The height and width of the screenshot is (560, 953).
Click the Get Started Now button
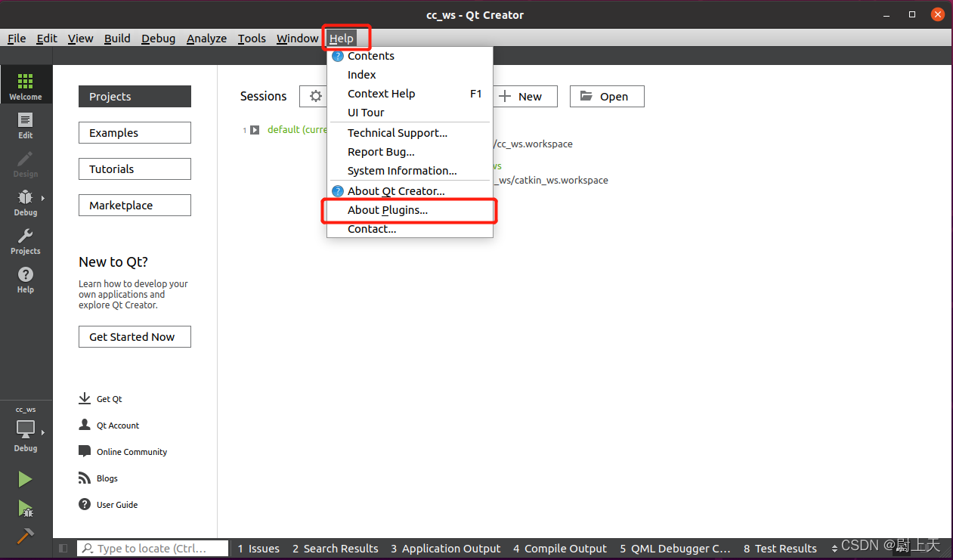coord(135,337)
